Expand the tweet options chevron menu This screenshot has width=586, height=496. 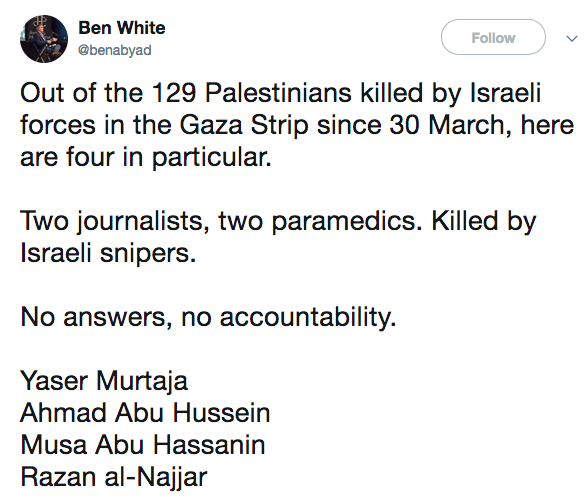click(571, 38)
